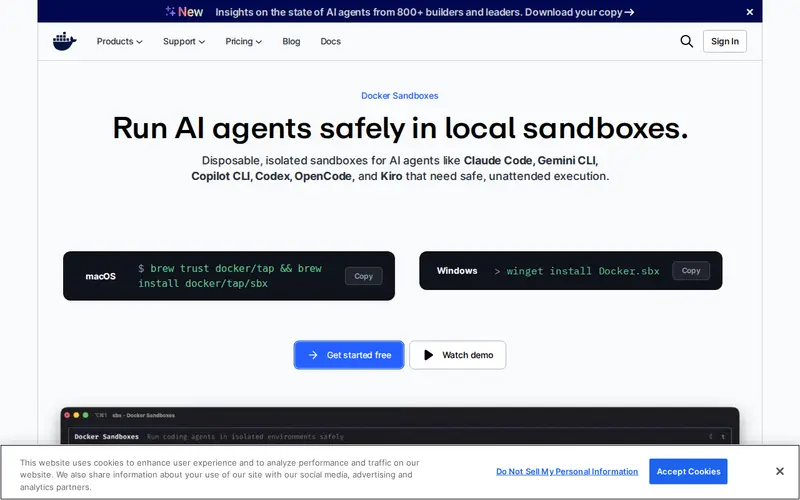
Task: Copy the macOS brew install command
Action: click(363, 276)
